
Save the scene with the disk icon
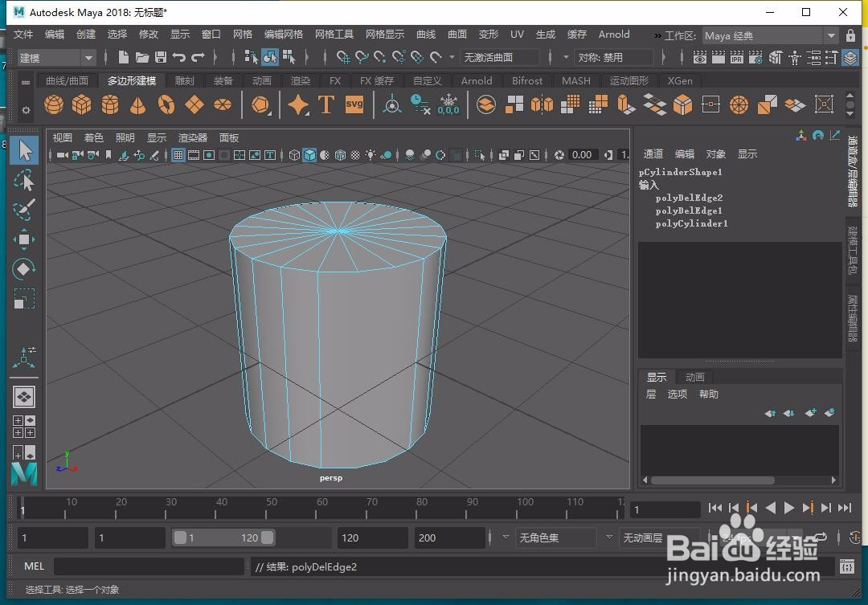[161, 57]
